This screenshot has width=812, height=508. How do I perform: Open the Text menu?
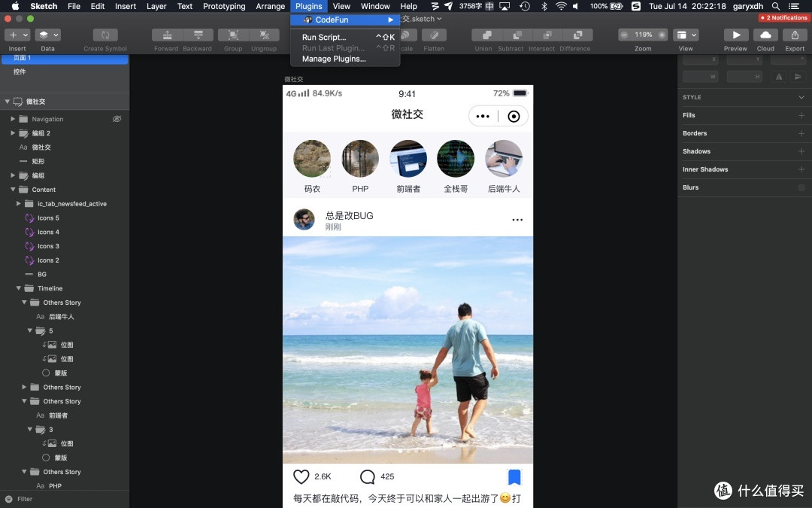click(185, 6)
